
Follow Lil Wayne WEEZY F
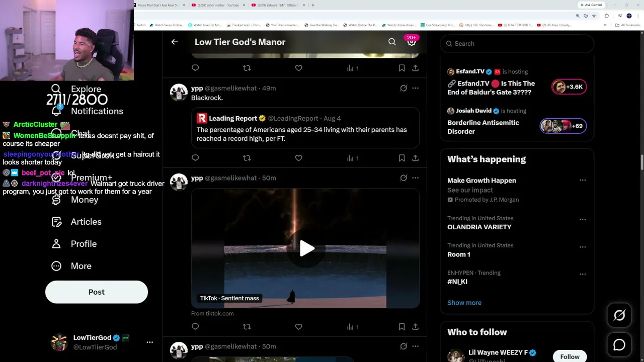click(x=570, y=356)
